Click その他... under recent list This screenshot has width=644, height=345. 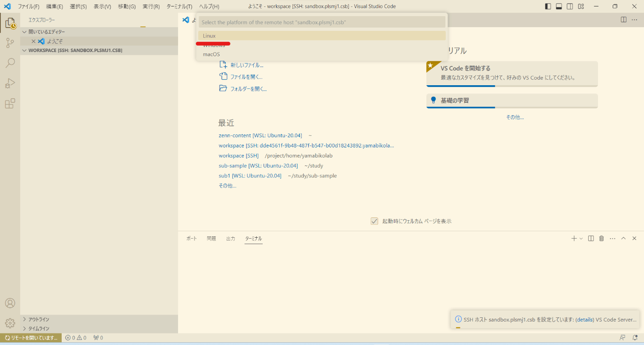pyautogui.click(x=227, y=186)
